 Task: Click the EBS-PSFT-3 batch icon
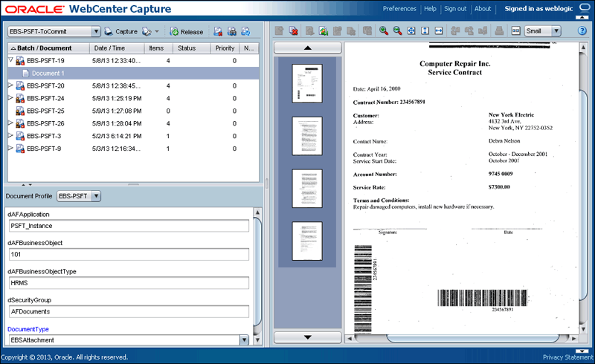[x=20, y=136]
